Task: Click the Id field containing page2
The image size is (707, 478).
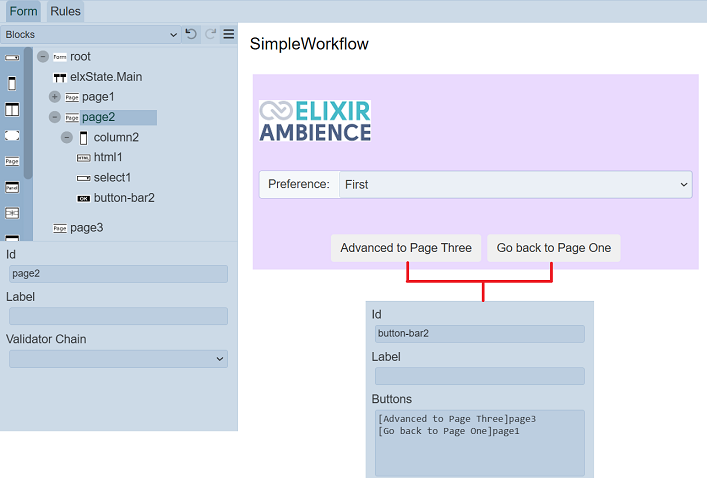Action: [x=118, y=273]
